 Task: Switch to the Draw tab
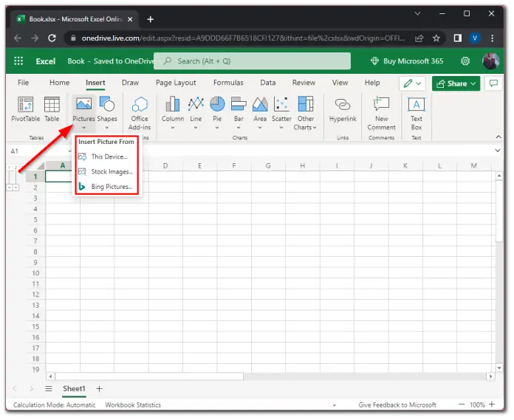(x=130, y=83)
